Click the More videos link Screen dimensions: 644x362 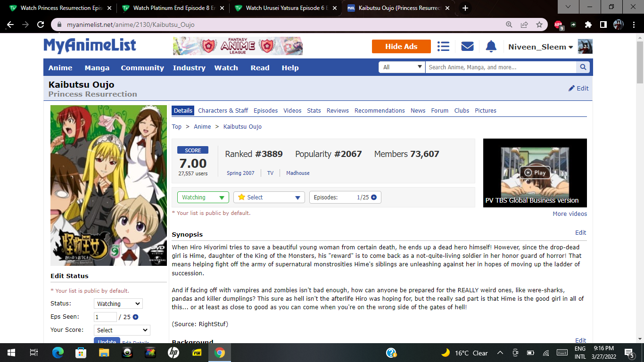pos(570,214)
